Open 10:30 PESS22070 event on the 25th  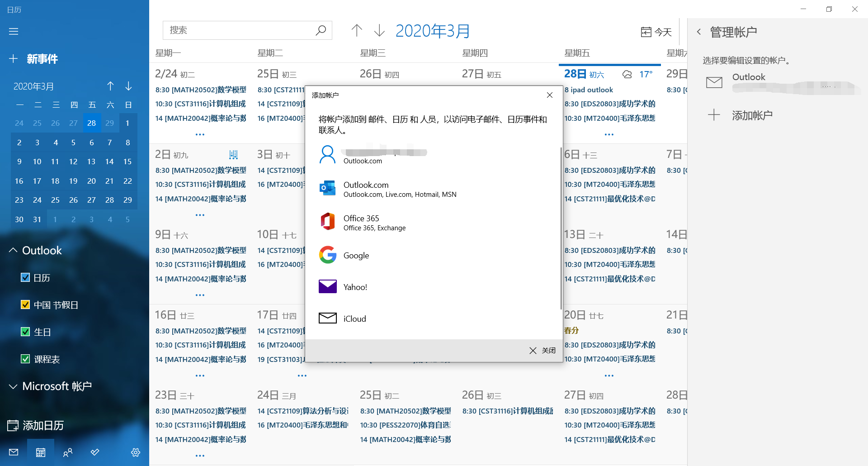pos(406,425)
